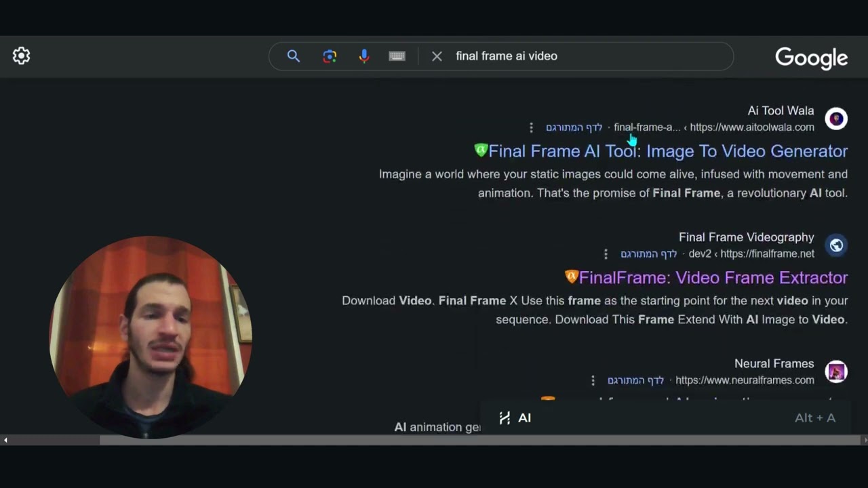Image resolution: width=868 pixels, height=488 pixels.
Task: Click in the search box text
Action: [507, 56]
